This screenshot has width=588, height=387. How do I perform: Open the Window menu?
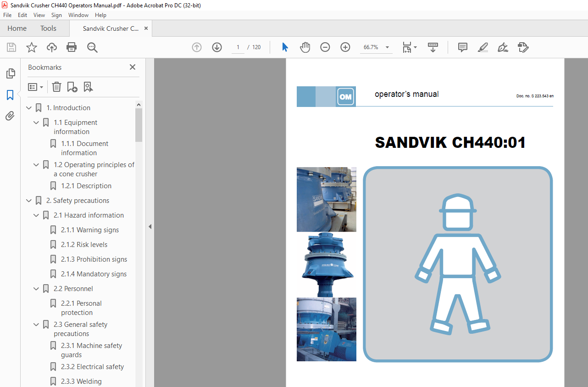(78, 15)
